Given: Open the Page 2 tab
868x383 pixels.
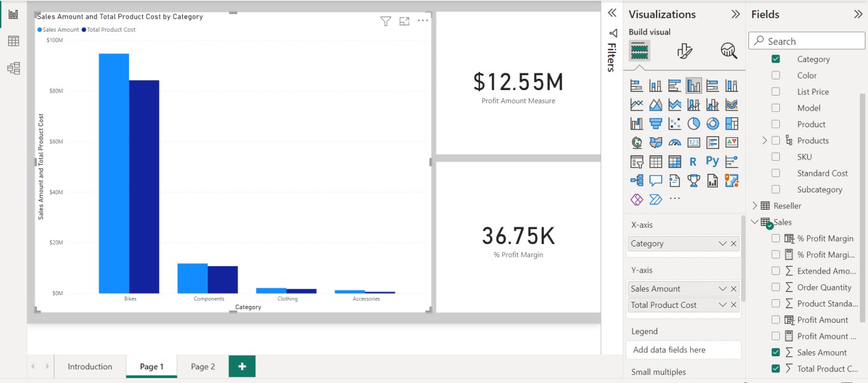Looking at the screenshot, I should click(203, 366).
